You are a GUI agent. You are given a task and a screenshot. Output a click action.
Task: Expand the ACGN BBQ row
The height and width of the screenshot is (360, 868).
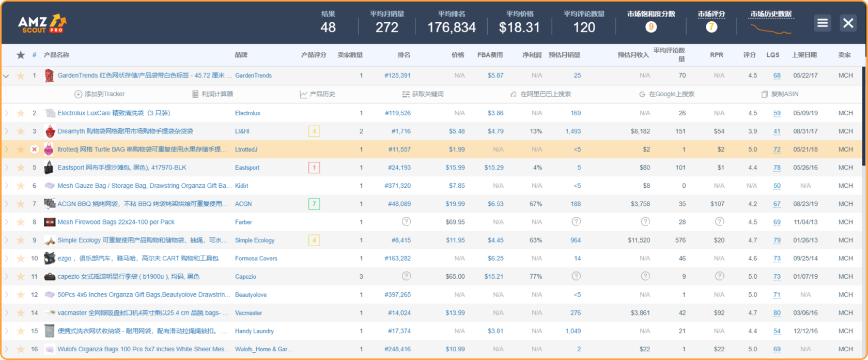(x=6, y=204)
